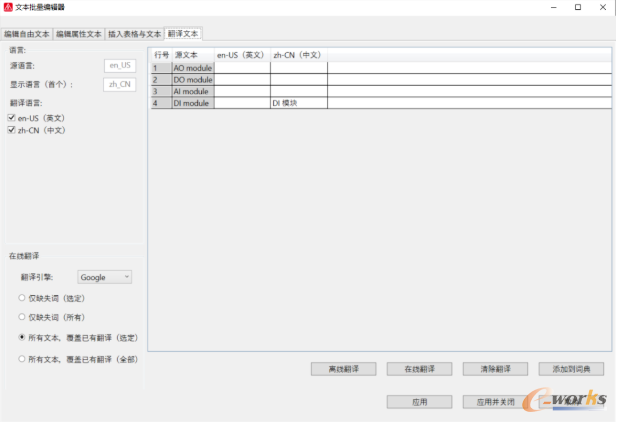The image size is (617, 422).
Task: Click the 行号 column header
Action: click(x=161, y=55)
